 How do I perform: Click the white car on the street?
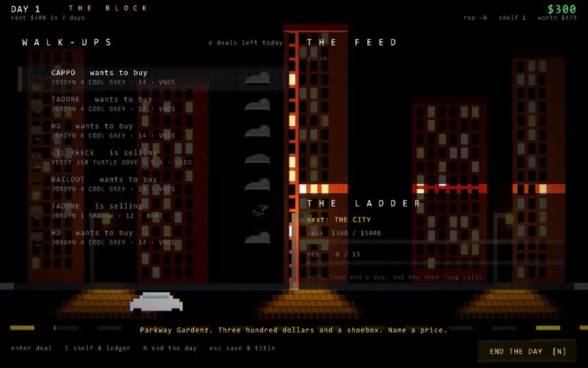point(156,301)
